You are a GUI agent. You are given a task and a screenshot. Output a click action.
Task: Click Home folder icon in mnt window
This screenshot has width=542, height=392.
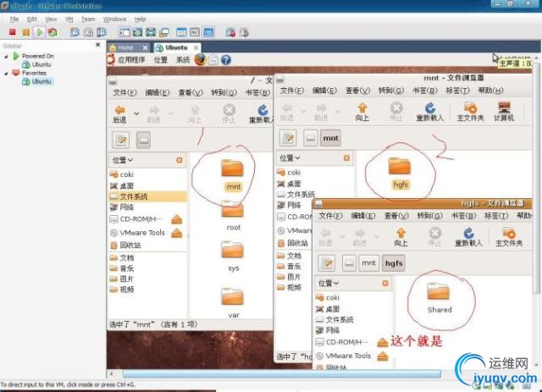pos(471,112)
